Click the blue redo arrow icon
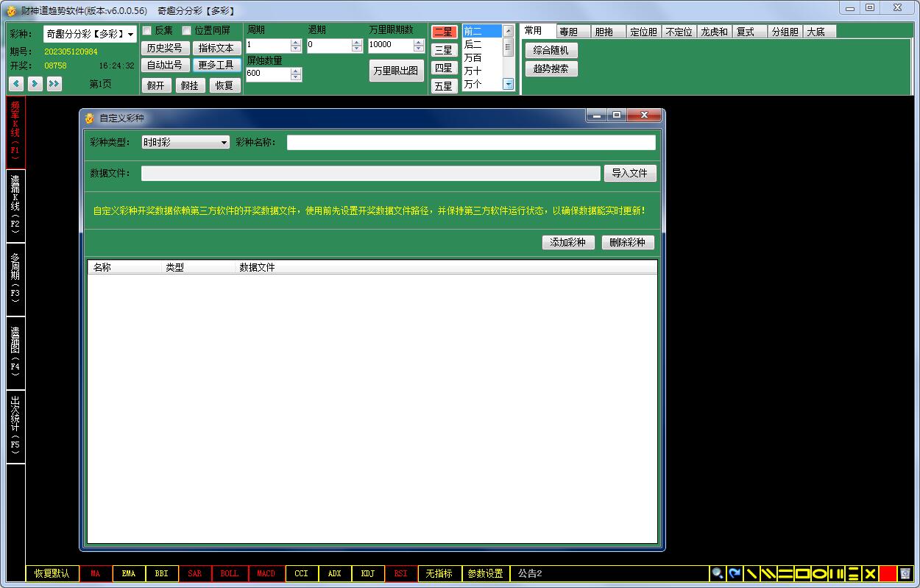Screen dimensions: 920x588 click(x=735, y=573)
